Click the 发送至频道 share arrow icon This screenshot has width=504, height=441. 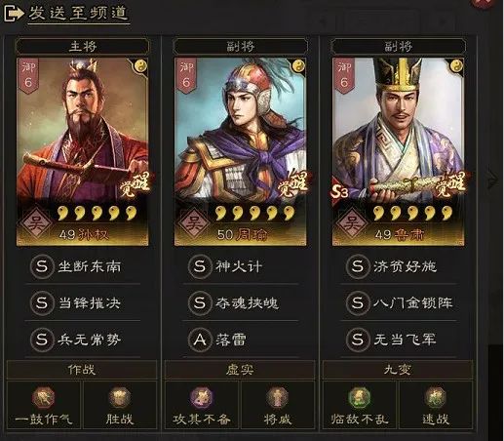[x=14, y=13]
